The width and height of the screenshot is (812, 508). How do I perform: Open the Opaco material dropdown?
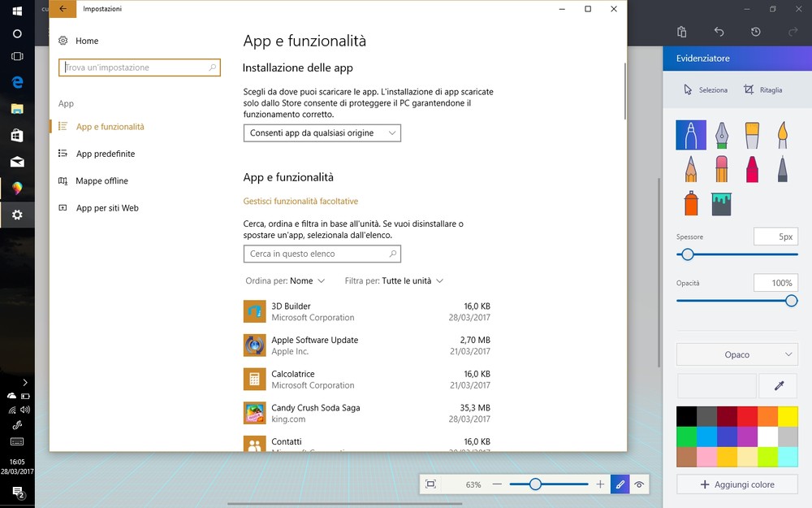737,354
